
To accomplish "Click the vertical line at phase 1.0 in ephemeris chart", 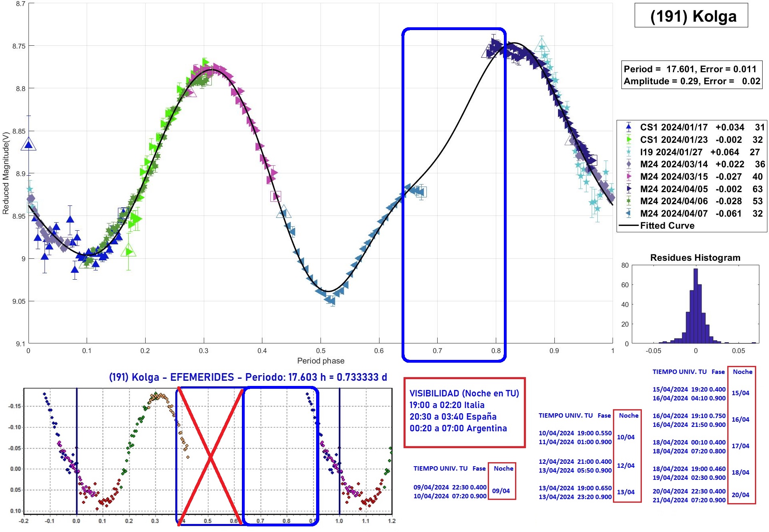I will (339, 451).
